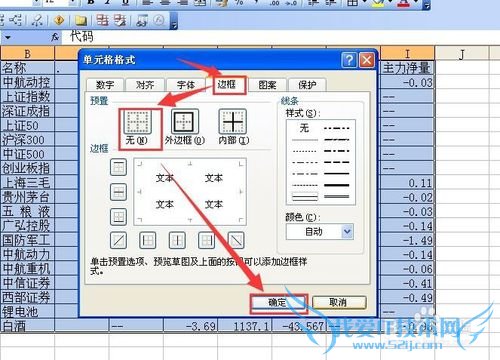The width and height of the screenshot is (500, 360).
Task: Switch to the 对齐 tab
Action: coord(145,85)
